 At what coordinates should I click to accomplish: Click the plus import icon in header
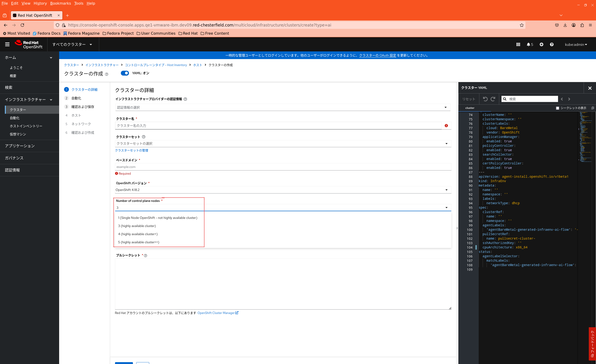[x=541, y=44]
